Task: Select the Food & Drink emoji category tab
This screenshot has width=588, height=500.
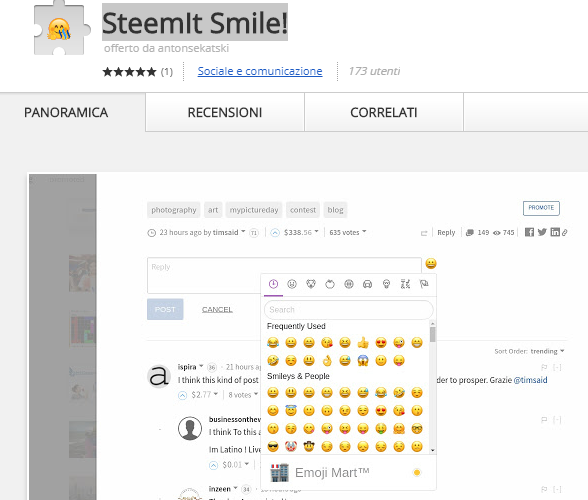Action: pos(330,284)
